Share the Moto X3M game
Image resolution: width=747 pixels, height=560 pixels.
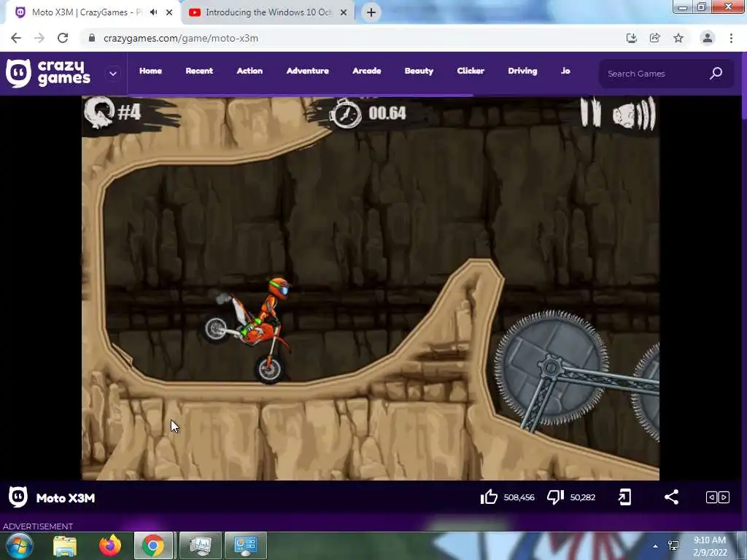point(671,497)
